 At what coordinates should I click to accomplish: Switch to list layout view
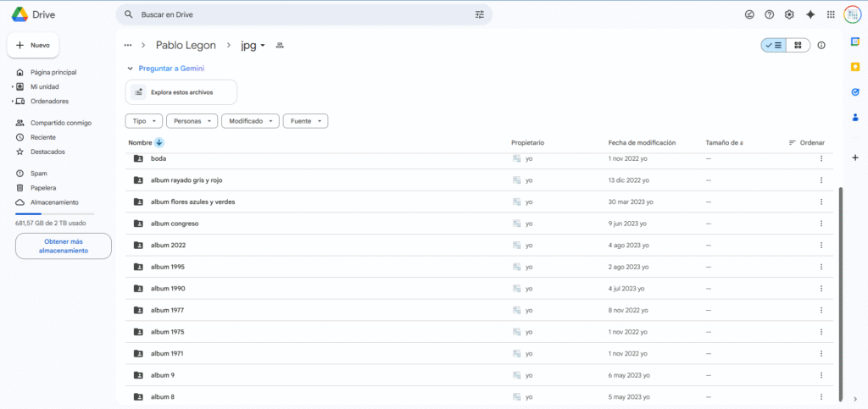[774, 46]
